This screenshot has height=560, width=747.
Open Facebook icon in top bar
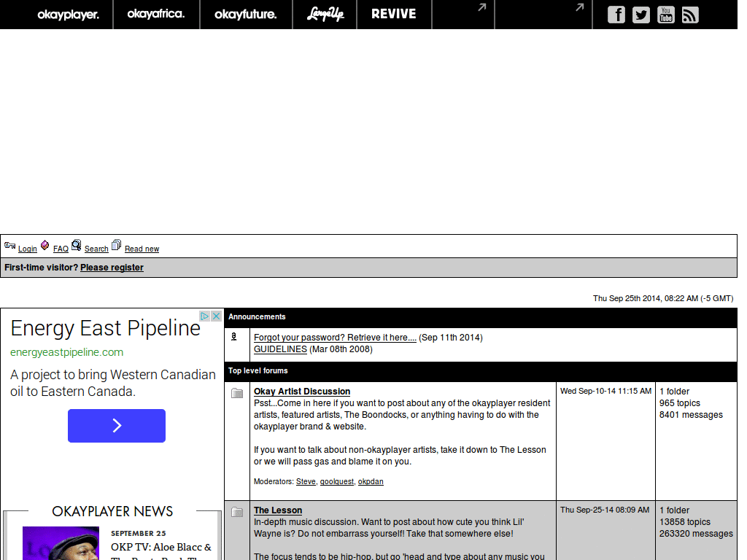616,15
